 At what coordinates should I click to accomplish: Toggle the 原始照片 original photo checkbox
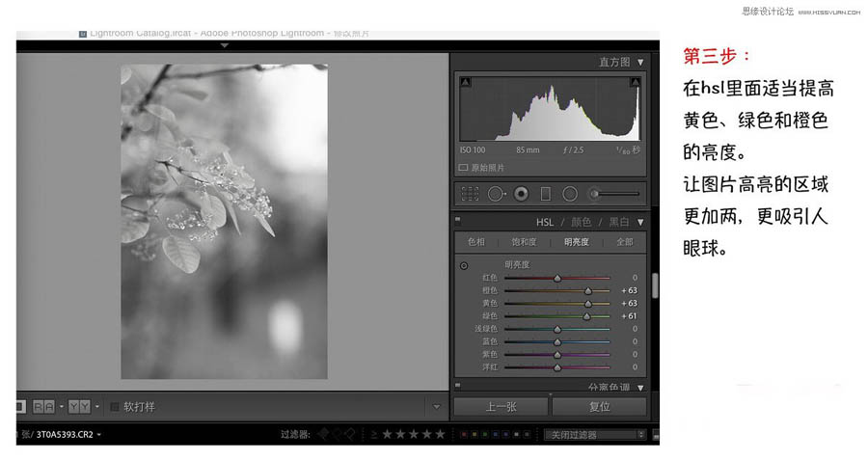[464, 168]
